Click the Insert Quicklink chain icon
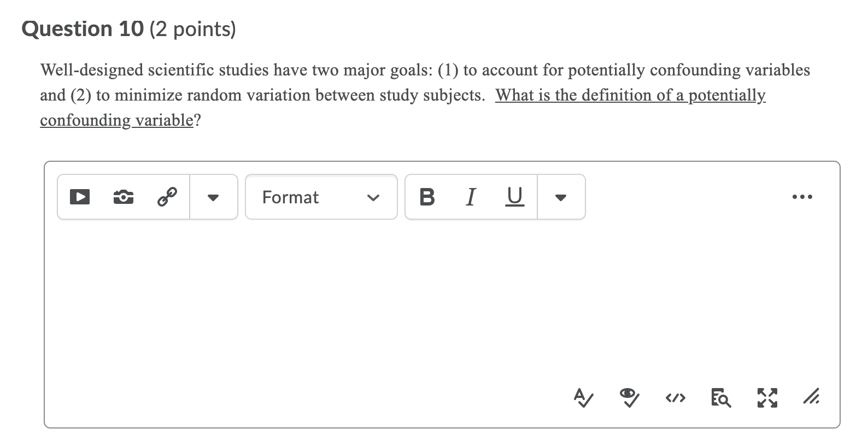The width and height of the screenshot is (868, 446). point(167,197)
